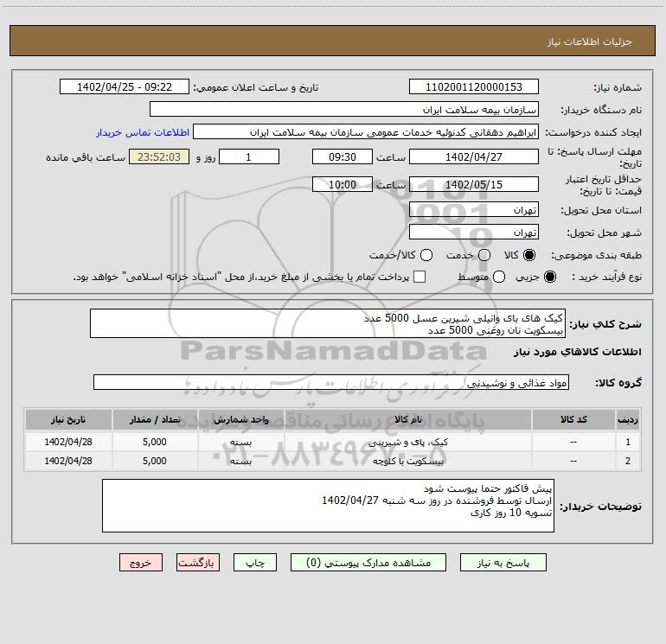
Task: Click row number 1 cell
Action: point(628,442)
